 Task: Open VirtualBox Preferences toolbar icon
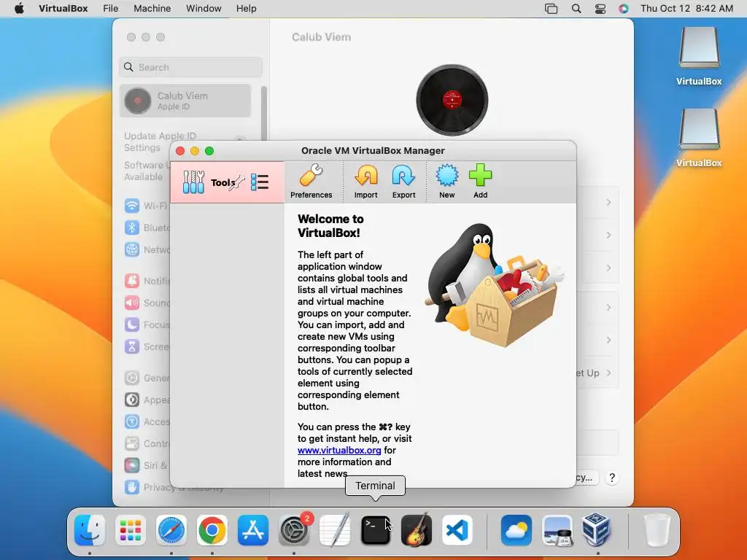pyautogui.click(x=311, y=182)
